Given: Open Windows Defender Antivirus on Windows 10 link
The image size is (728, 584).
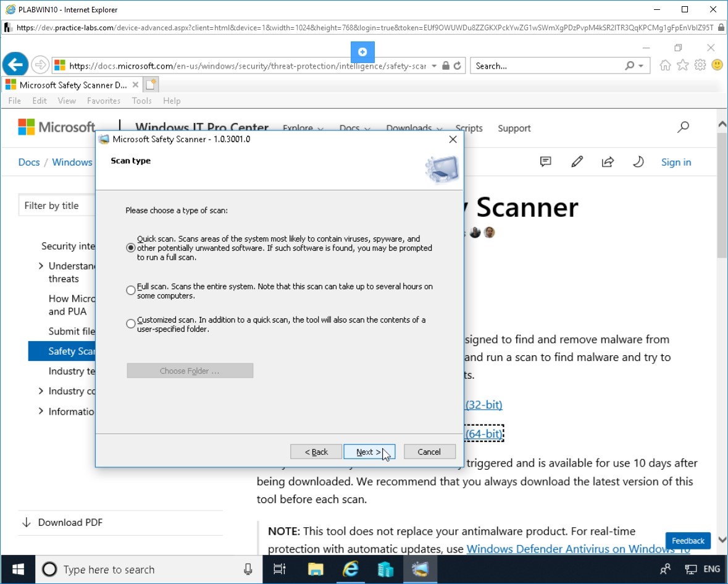Looking at the screenshot, I should pos(578,549).
